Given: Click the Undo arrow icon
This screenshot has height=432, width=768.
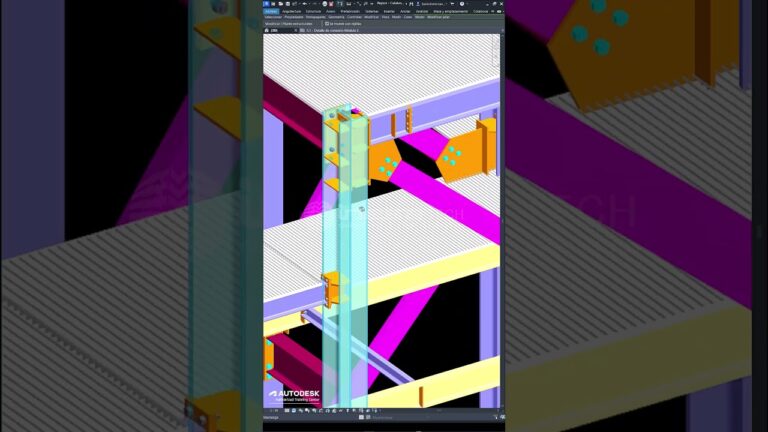Looking at the screenshot, I should tap(305, 4).
